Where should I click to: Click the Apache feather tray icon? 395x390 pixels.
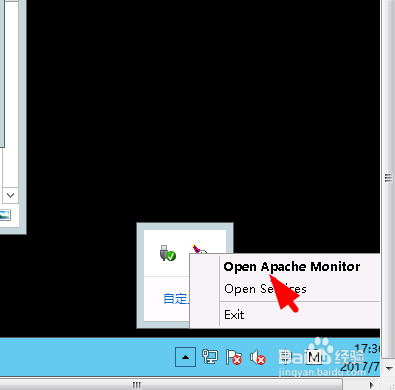pos(199,249)
